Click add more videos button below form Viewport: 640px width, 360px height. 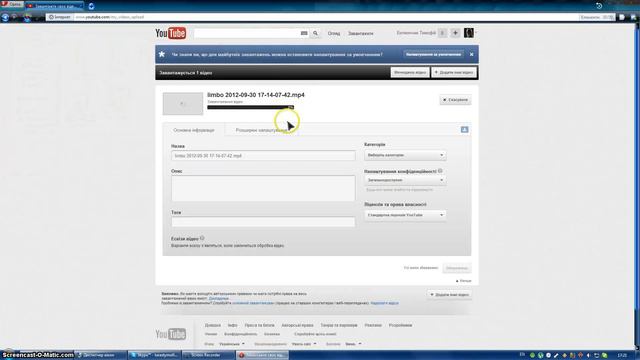click(x=449, y=295)
